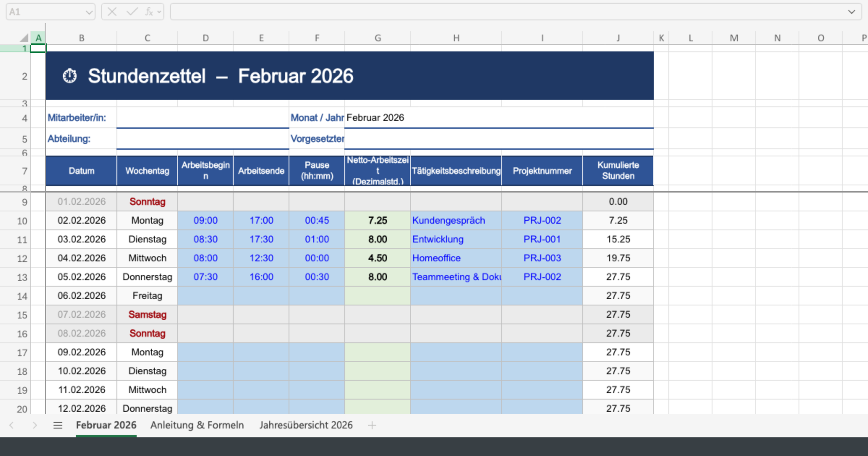Image resolution: width=868 pixels, height=456 pixels.
Task: Select the PRJ-001 project number cell
Action: (x=542, y=239)
